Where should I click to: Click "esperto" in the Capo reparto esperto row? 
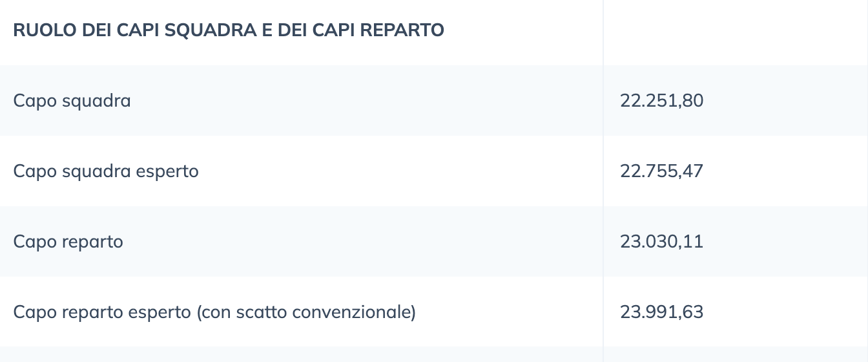(160, 313)
